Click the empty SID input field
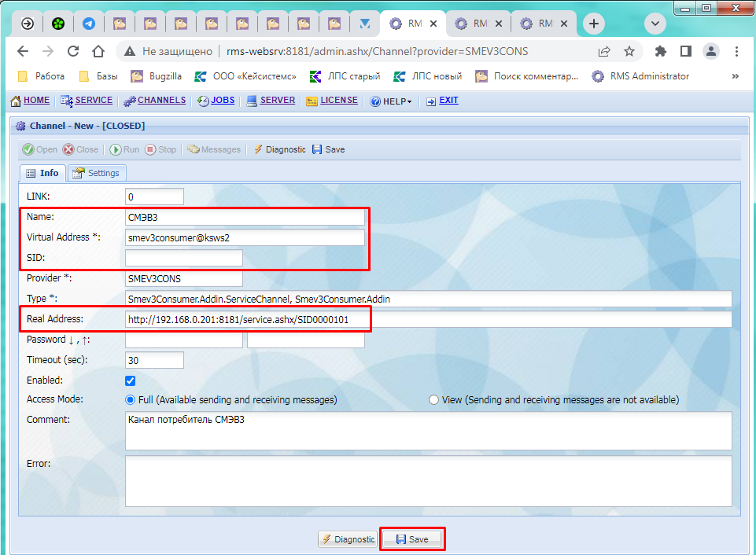This screenshot has width=756, height=555. pyautogui.click(x=184, y=258)
